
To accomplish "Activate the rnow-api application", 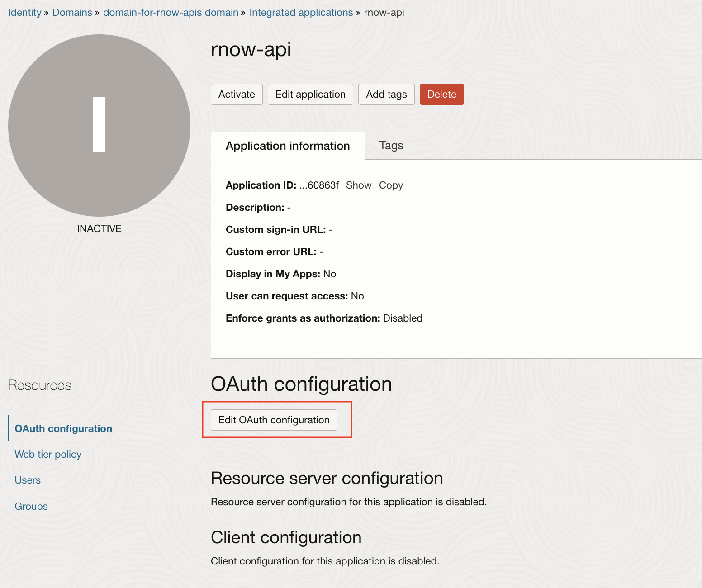I will tap(237, 94).
